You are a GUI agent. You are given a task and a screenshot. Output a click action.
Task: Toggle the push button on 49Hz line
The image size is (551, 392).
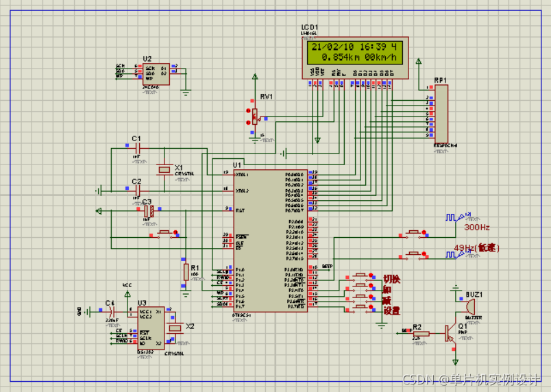tap(414, 255)
